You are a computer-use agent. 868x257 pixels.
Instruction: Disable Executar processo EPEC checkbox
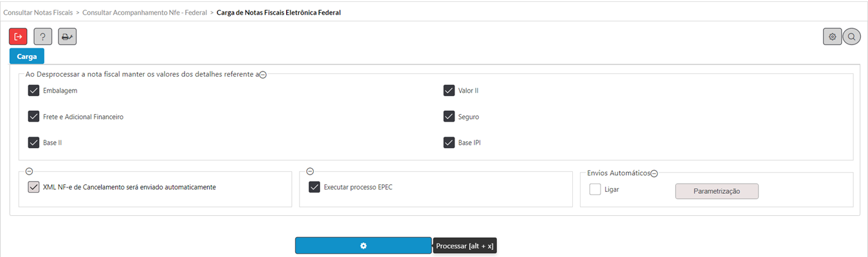(314, 187)
